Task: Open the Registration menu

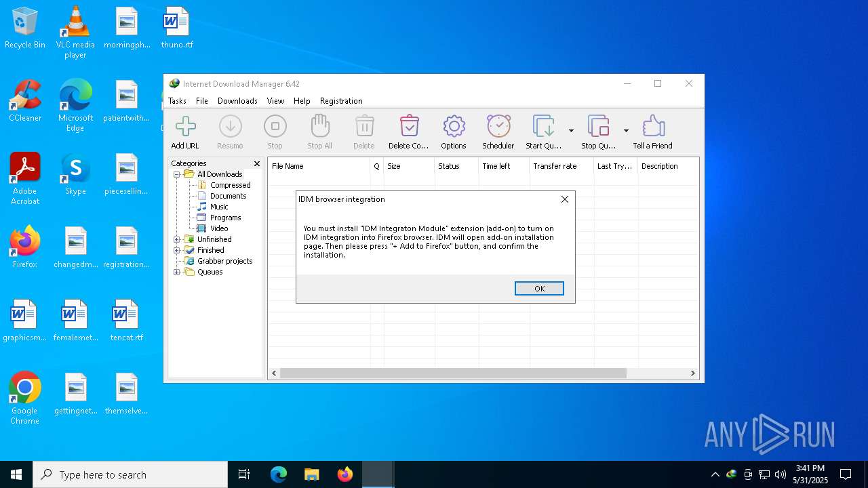Action: 341,101
